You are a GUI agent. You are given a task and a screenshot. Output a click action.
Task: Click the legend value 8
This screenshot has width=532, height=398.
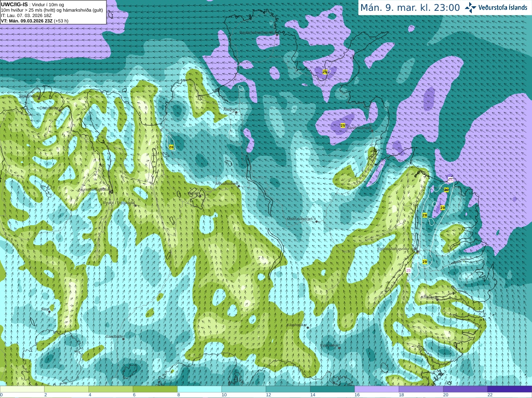pyautogui.click(x=179, y=395)
